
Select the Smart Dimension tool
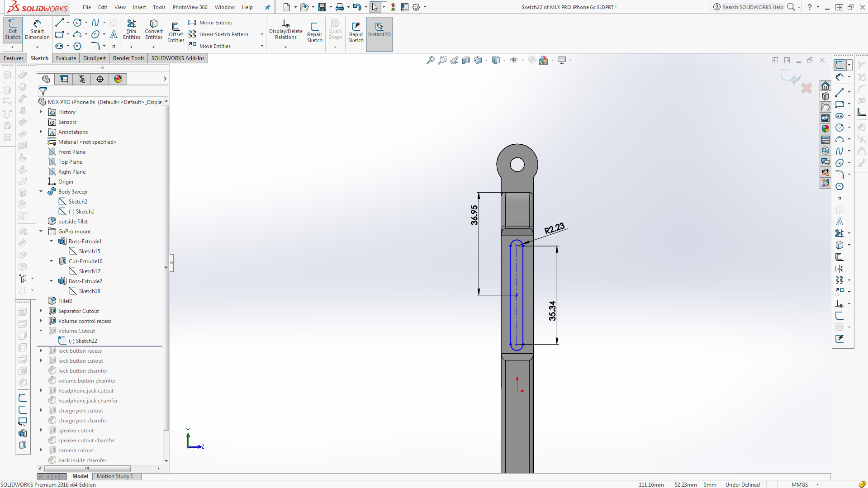[37, 29]
